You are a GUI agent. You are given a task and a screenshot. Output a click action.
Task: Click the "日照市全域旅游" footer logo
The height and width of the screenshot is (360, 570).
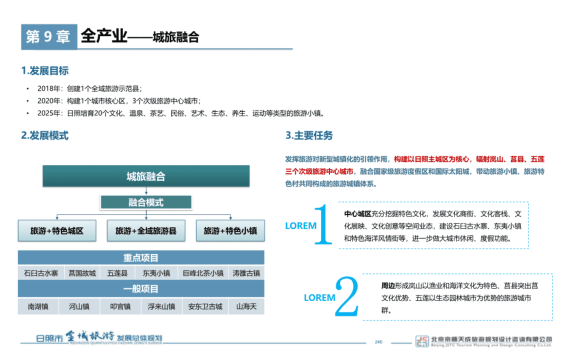[99, 337]
